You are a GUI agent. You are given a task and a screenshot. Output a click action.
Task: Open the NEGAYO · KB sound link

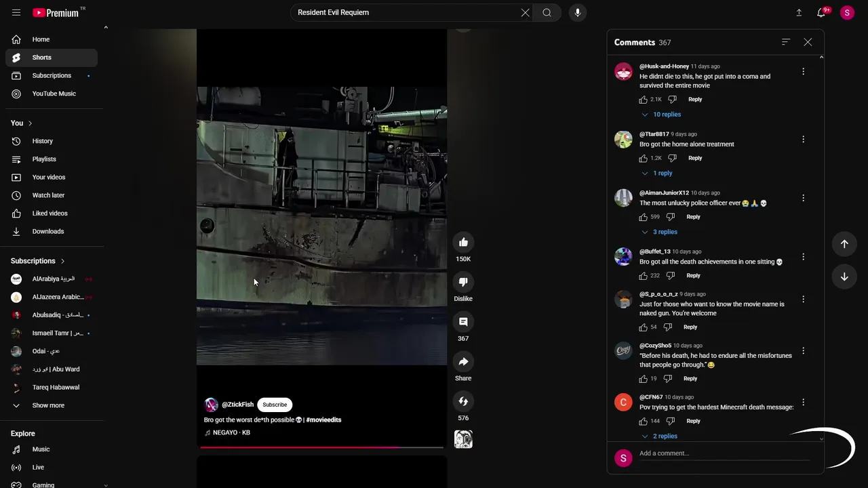[231, 432]
